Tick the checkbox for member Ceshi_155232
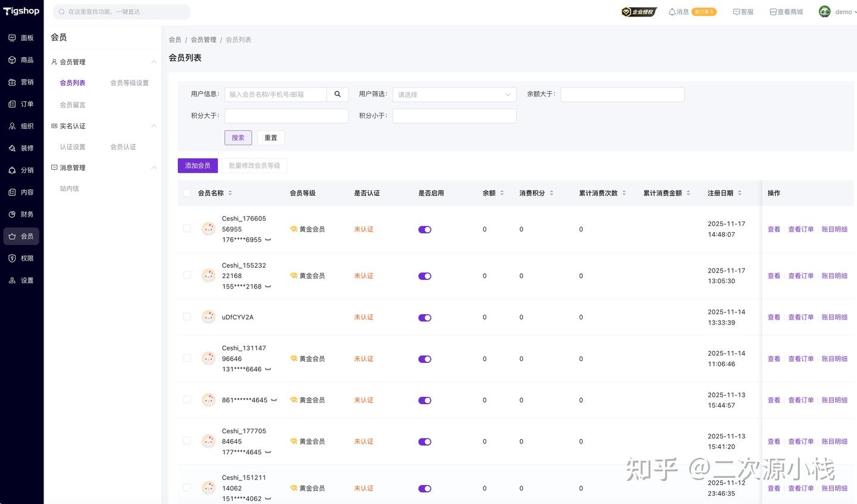The image size is (857, 504). tap(187, 275)
